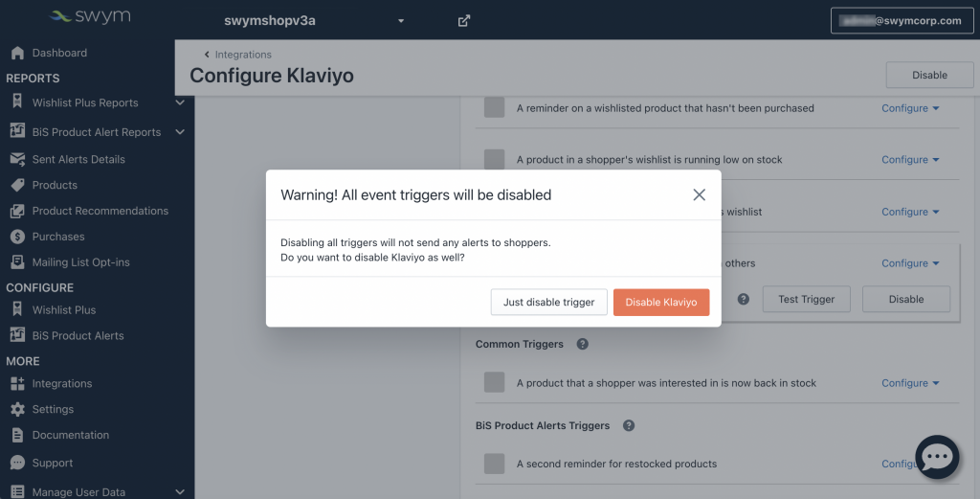Click help icon left of Test Trigger
Screen dimensions: 980x499
[743, 299]
